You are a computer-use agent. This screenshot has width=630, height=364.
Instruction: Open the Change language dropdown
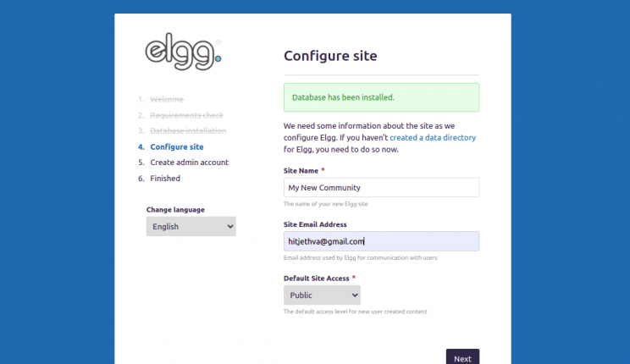pos(191,227)
